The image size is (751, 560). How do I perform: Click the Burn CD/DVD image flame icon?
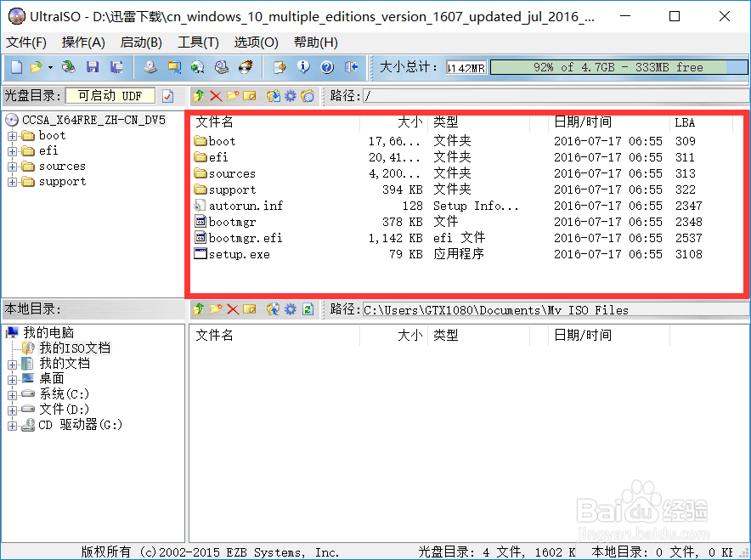246,67
